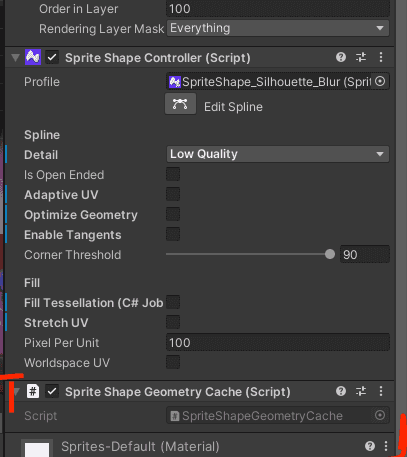Toggle the Optimize Geometry checkbox

pos(173,214)
